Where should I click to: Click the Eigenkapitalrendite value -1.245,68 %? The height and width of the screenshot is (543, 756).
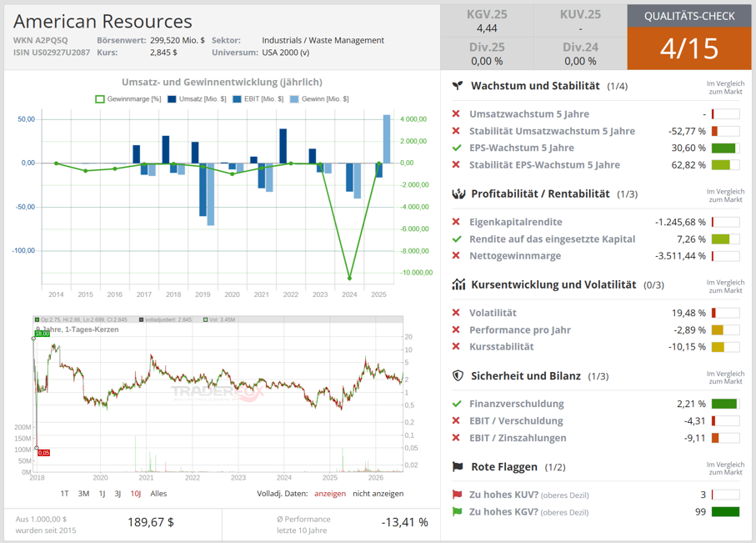click(x=680, y=222)
